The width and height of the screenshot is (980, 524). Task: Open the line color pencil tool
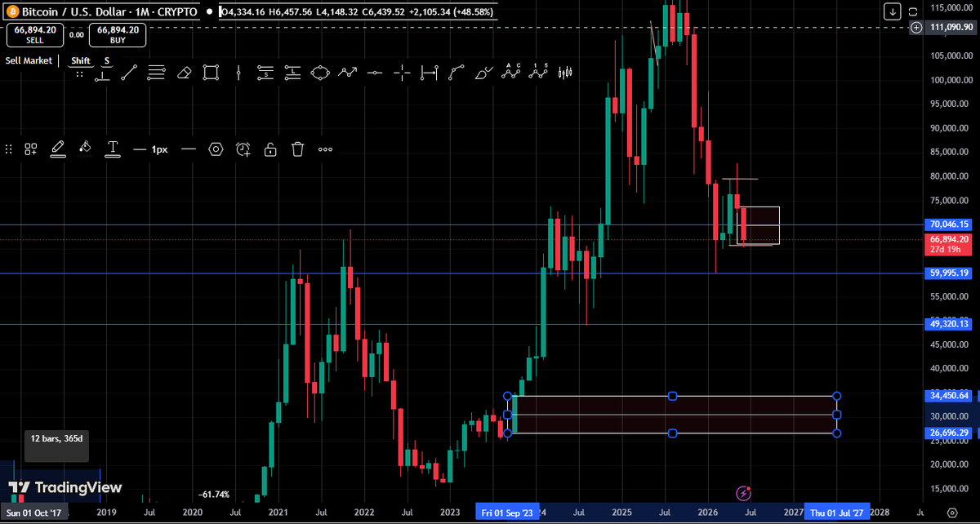pyautogui.click(x=58, y=149)
